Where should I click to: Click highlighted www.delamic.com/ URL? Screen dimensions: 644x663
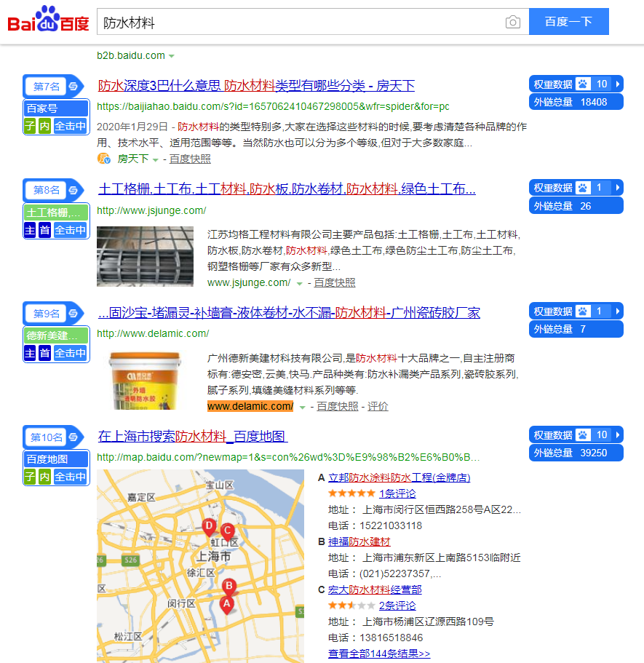[x=250, y=406]
